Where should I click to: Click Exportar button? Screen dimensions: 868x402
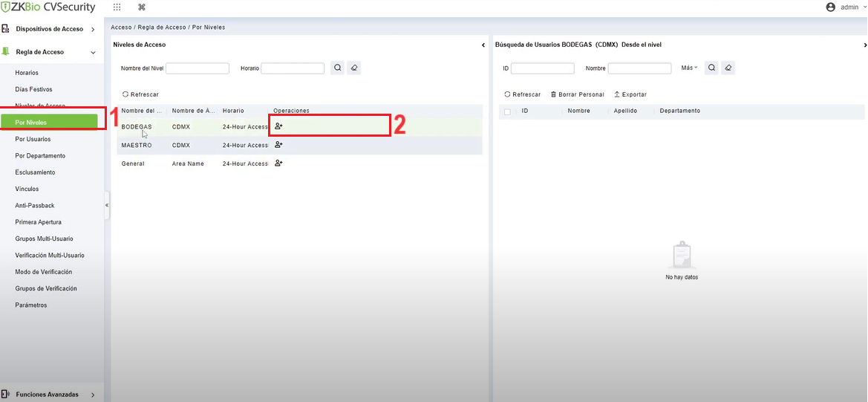(630, 94)
